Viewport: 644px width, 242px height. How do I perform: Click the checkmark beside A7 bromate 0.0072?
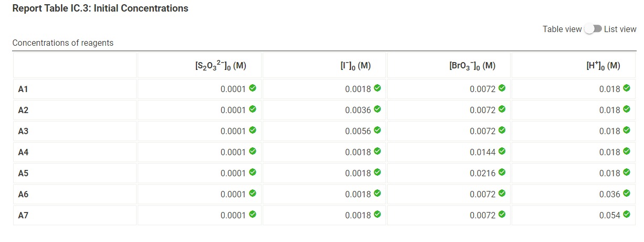pyautogui.click(x=502, y=215)
